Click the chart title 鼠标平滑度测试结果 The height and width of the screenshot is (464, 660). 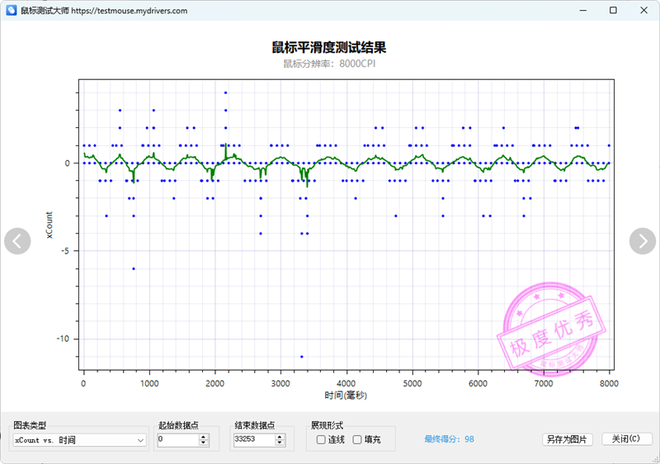[x=329, y=47]
